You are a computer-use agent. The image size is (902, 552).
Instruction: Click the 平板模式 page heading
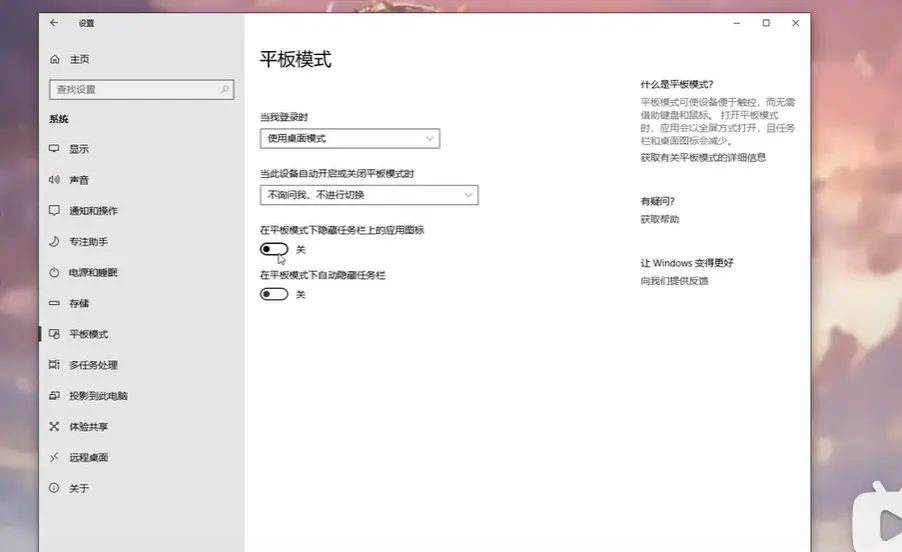pos(295,59)
